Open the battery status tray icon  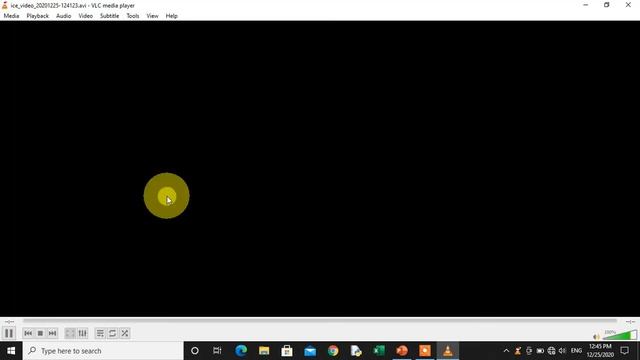coord(540,351)
